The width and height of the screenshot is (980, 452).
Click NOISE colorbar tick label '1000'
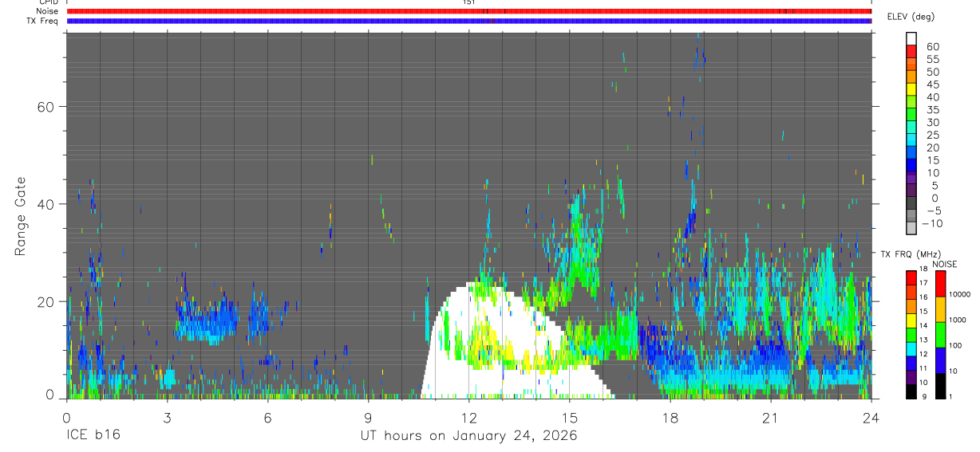pos(958,320)
